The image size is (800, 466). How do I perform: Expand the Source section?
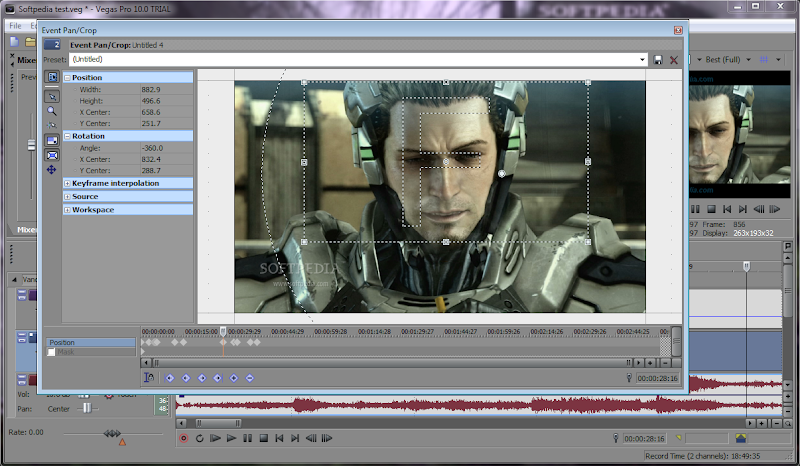coord(67,197)
